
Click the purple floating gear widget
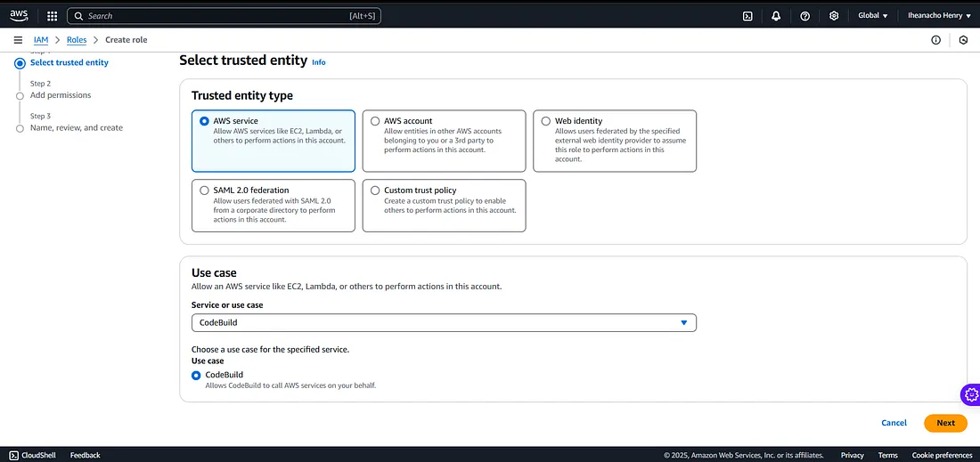click(x=970, y=394)
